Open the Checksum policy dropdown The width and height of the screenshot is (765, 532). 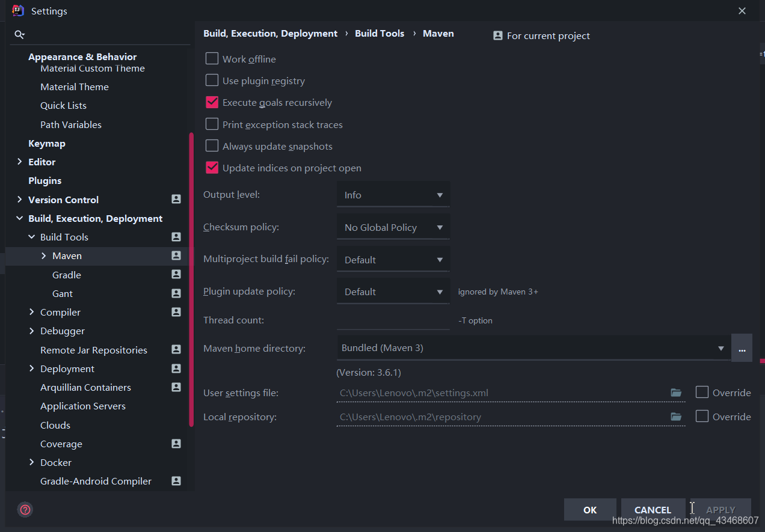[x=393, y=227]
